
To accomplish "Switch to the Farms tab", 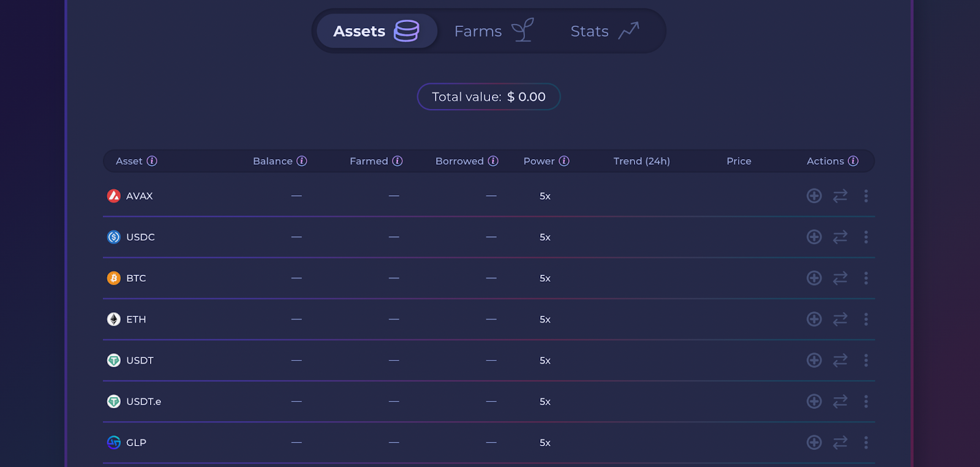I will click(x=493, y=31).
